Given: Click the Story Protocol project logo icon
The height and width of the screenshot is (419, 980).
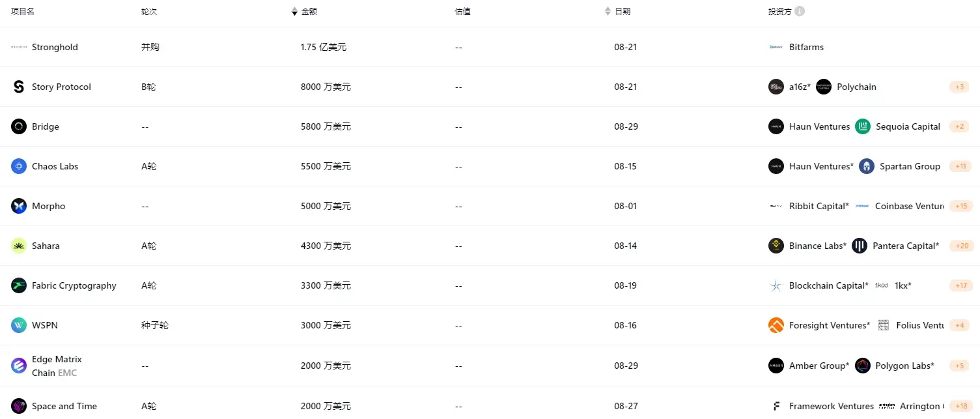Looking at the screenshot, I should 19,87.
